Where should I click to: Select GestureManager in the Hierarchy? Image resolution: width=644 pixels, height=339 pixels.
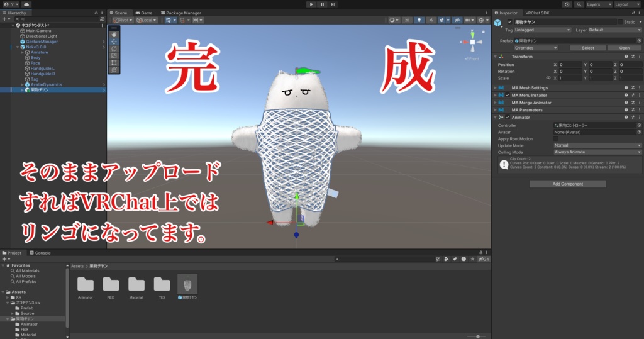click(x=42, y=42)
